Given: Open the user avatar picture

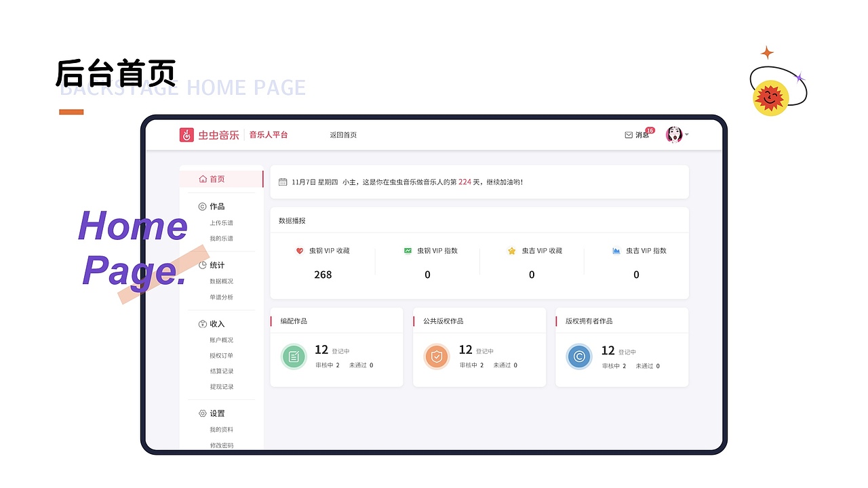Looking at the screenshot, I should point(673,134).
